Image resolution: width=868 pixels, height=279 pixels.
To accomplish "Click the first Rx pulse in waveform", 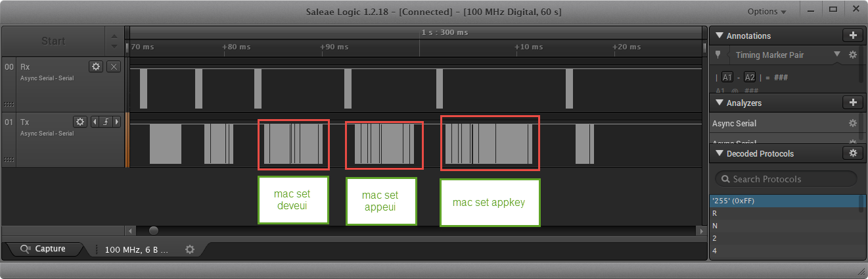I will [143, 88].
